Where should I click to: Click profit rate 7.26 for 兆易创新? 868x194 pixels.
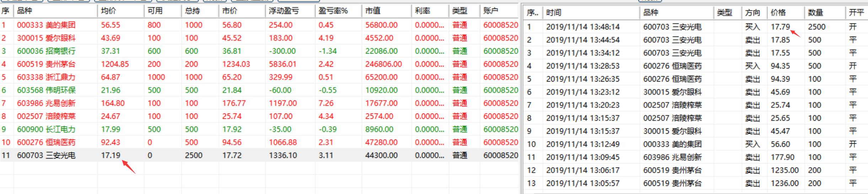(x=326, y=103)
